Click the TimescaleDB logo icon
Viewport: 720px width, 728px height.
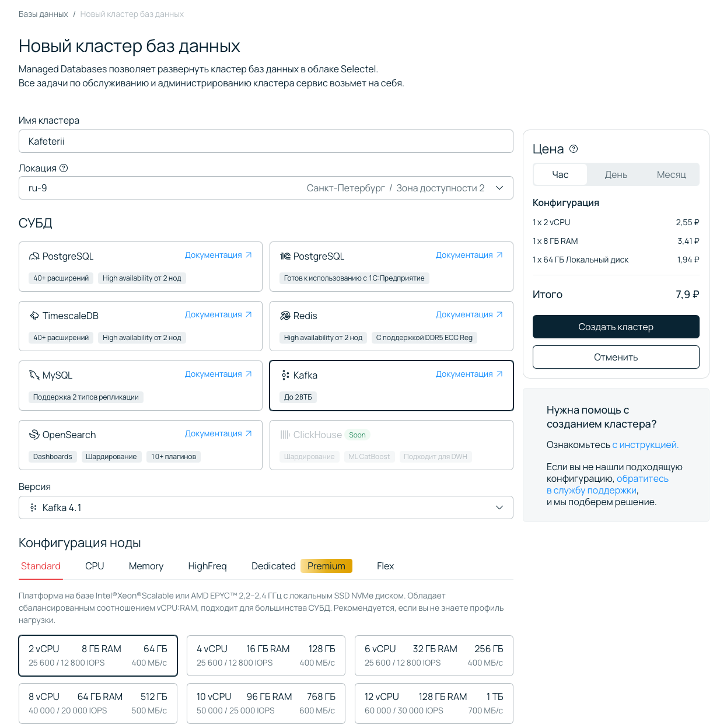point(34,316)
